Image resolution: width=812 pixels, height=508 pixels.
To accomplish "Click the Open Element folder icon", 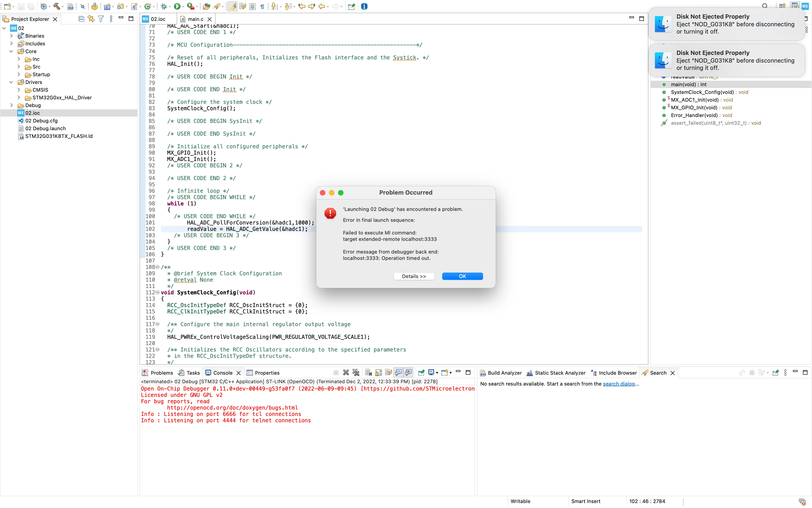I will tap(207, 6).
